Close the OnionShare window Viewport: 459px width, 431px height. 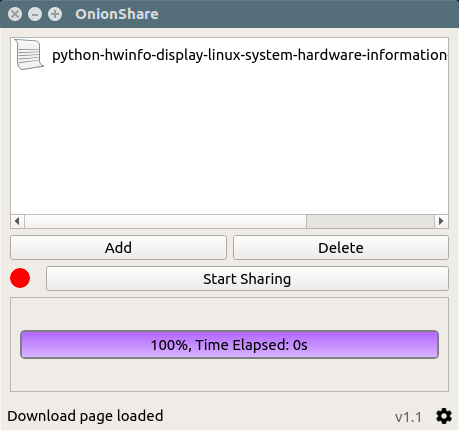(15, 14)
